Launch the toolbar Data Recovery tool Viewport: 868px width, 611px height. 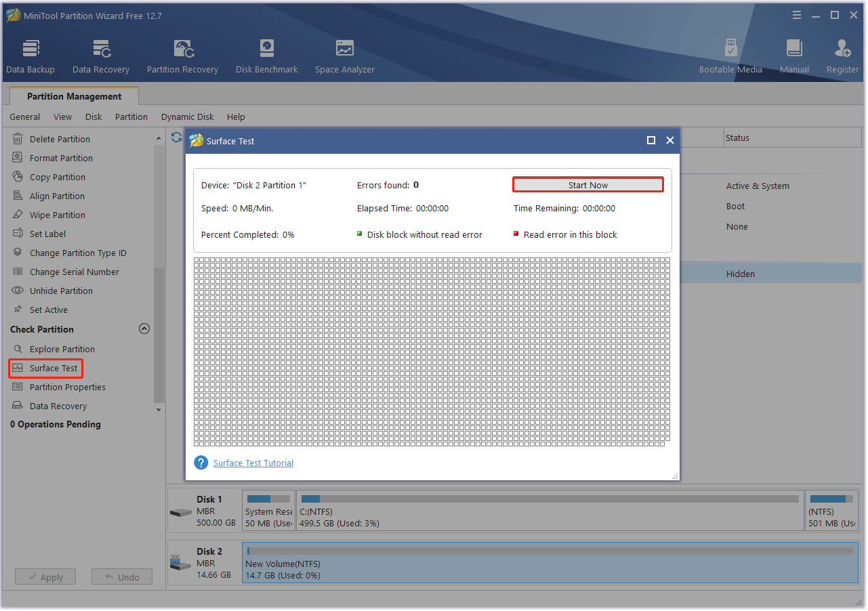(x=101, y=56)
